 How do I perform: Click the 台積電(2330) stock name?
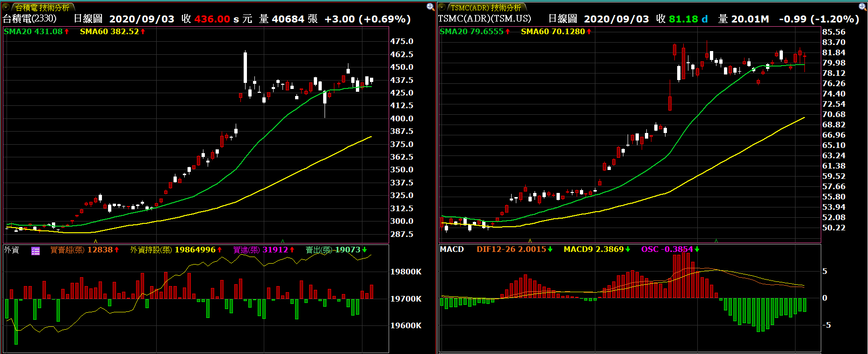[29, 19]
